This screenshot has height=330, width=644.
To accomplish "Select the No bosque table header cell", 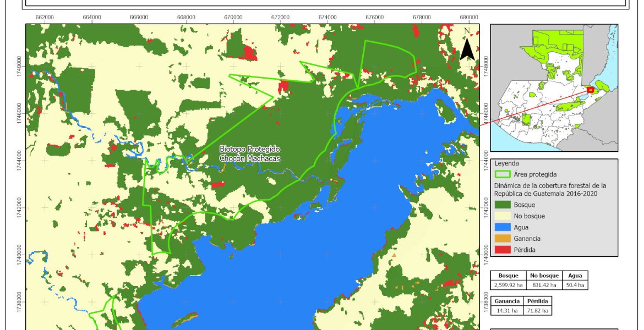I will (544, 276).
